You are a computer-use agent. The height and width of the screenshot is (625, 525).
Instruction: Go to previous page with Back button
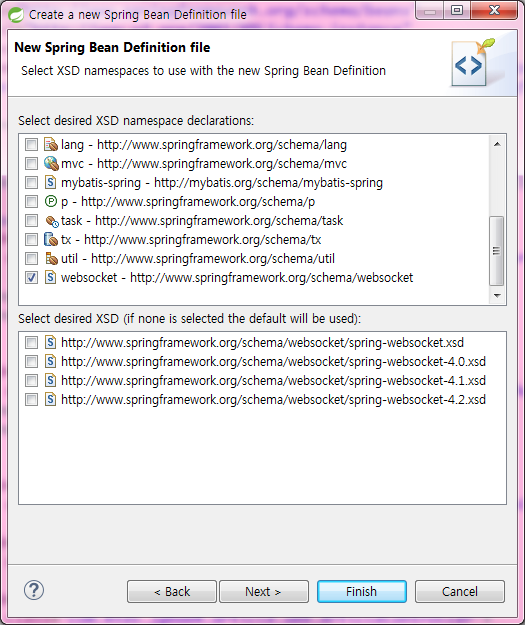point(172,592)
